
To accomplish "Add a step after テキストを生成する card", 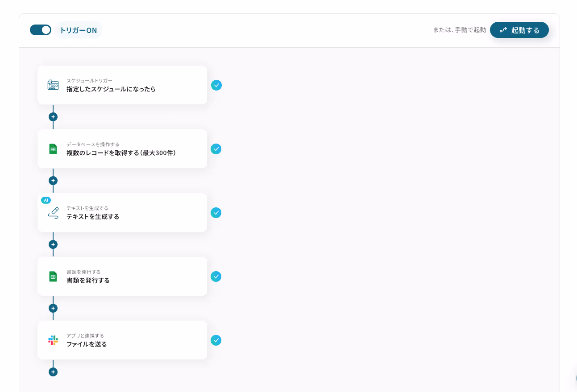I will click(x=53, y=244).
